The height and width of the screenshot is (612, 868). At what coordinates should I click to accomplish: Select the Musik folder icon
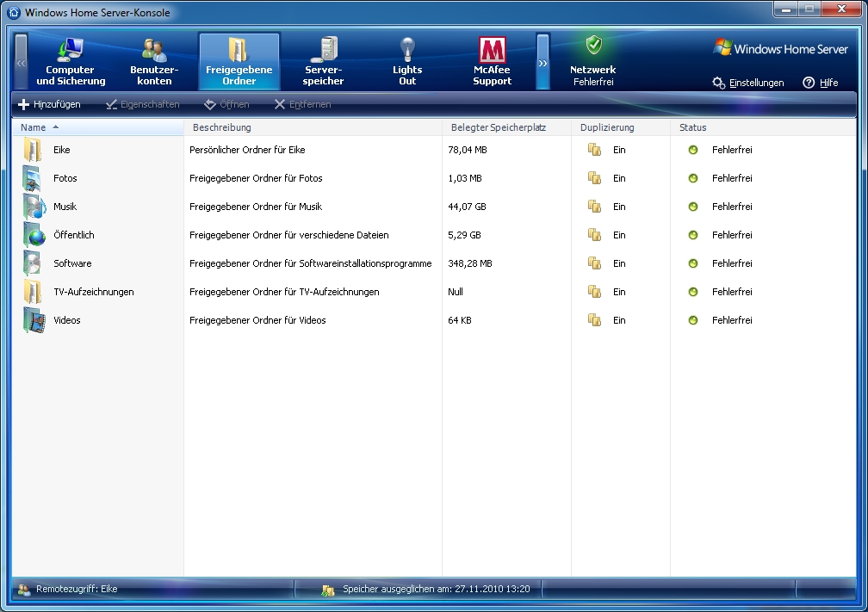[34, 207]
